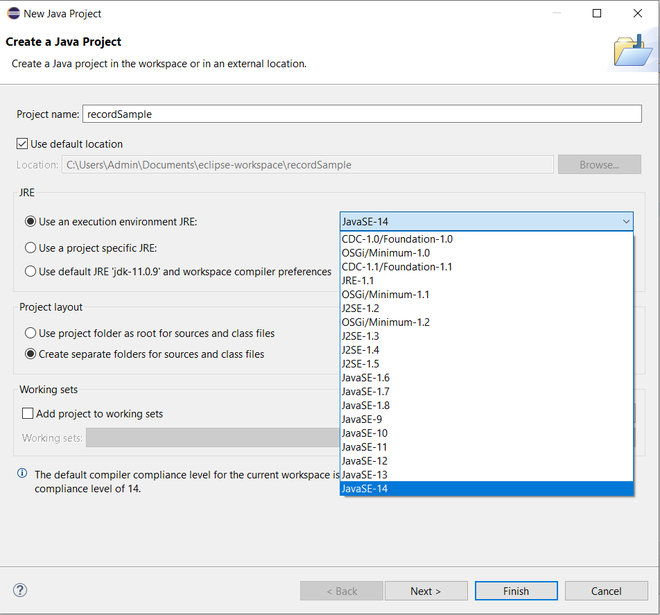Select Use a project specific JRE

point(31,248)
